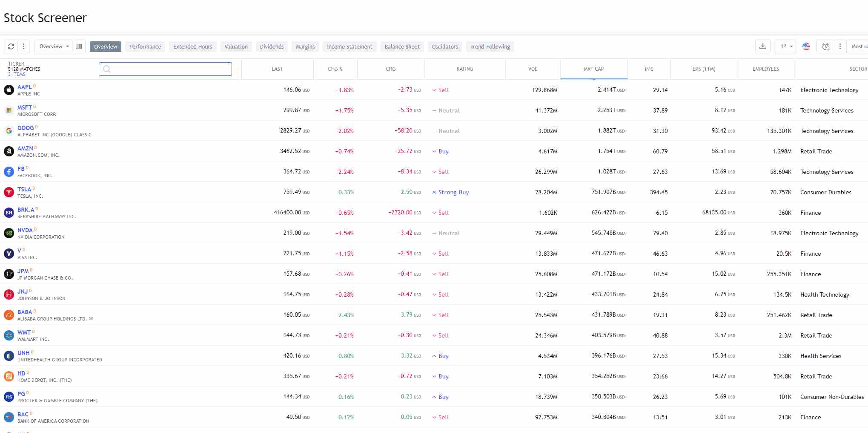Switch to the Balance Sheet tab

(x=402, y=46)
